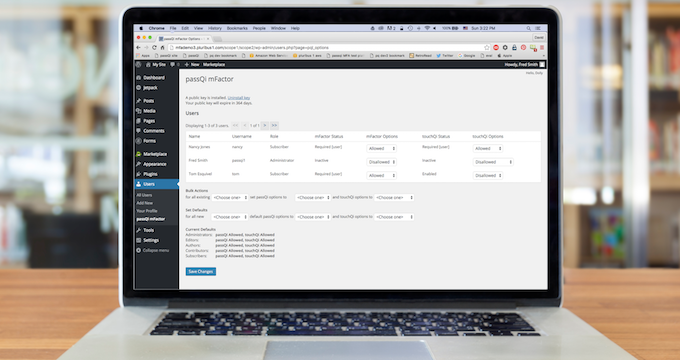Viewport: 680px width, 360px height.
Task: Open Tom Esquivel mFactor Options dropdown
Action: (381, 176)
